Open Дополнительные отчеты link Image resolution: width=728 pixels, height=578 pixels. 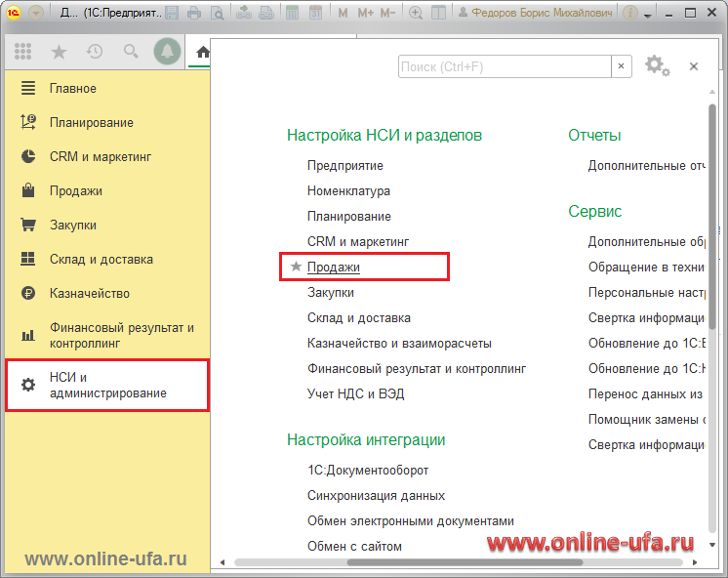(x=647, y=166)
